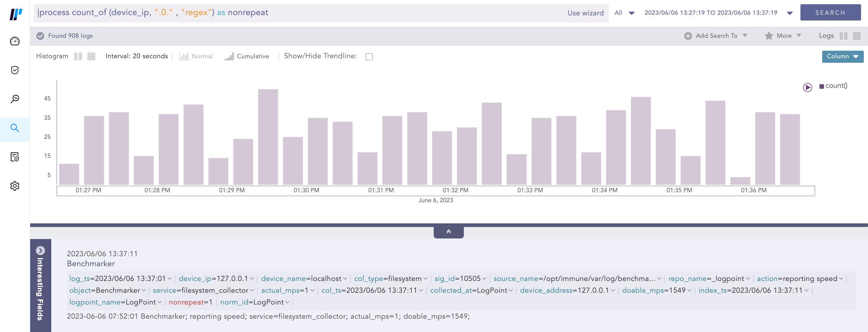
Task: Click the Use wizard link
Action: pyautogui.click(x=585, y=13)
